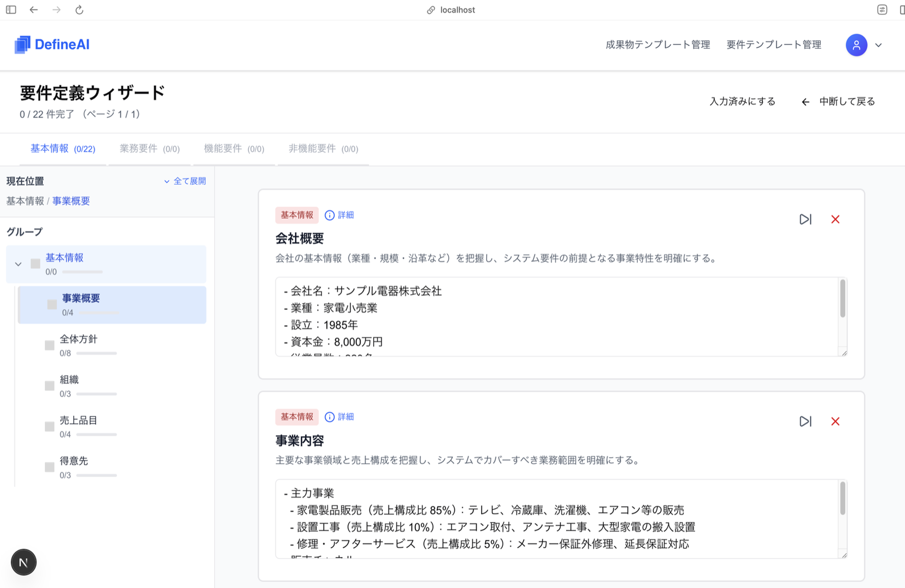
Task: Delete the 事業内容 card via red X icon
Action: pyautogui.click(x=835, y=422)
